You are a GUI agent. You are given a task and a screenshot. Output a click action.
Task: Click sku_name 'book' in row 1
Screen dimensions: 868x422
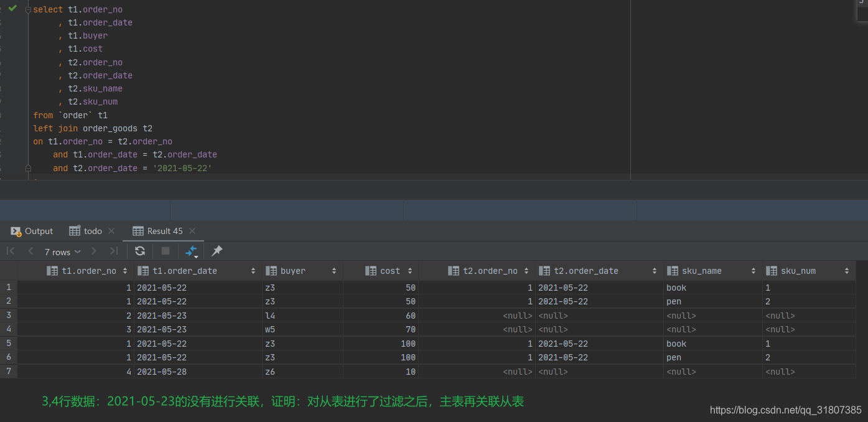pos(713,288)
